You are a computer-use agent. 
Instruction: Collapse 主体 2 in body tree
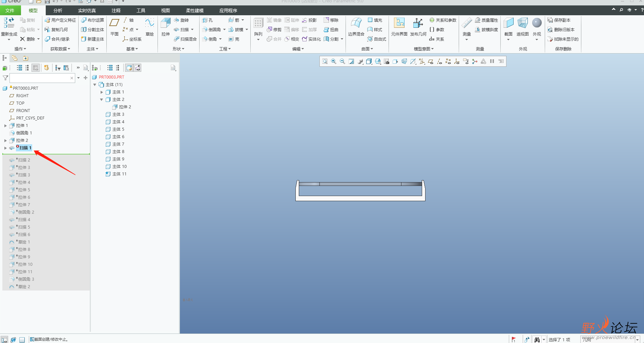tap(102, 100)
